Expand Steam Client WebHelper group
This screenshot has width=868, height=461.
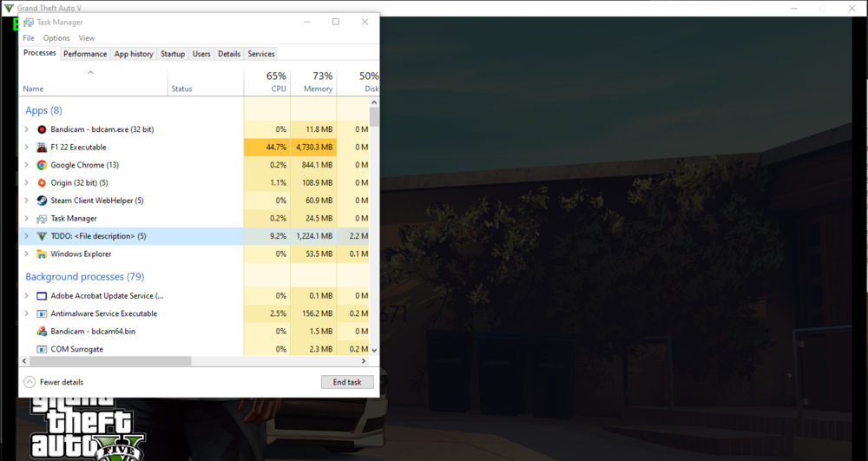[26, 201]
